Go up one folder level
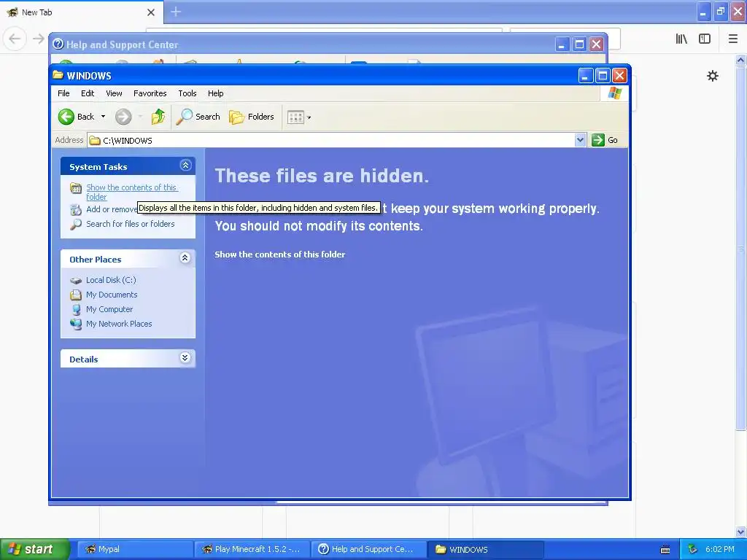The image size is (747, 560). [x=158, y=117]
